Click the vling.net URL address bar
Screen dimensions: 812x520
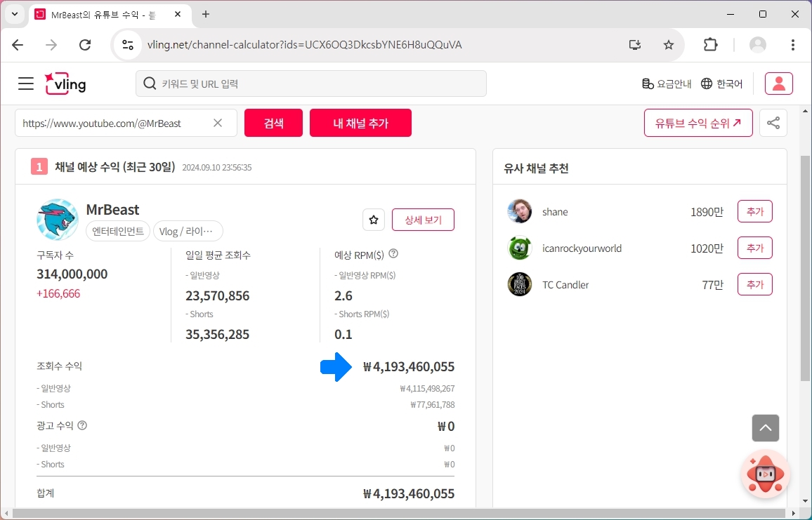[x=305, y=45]
